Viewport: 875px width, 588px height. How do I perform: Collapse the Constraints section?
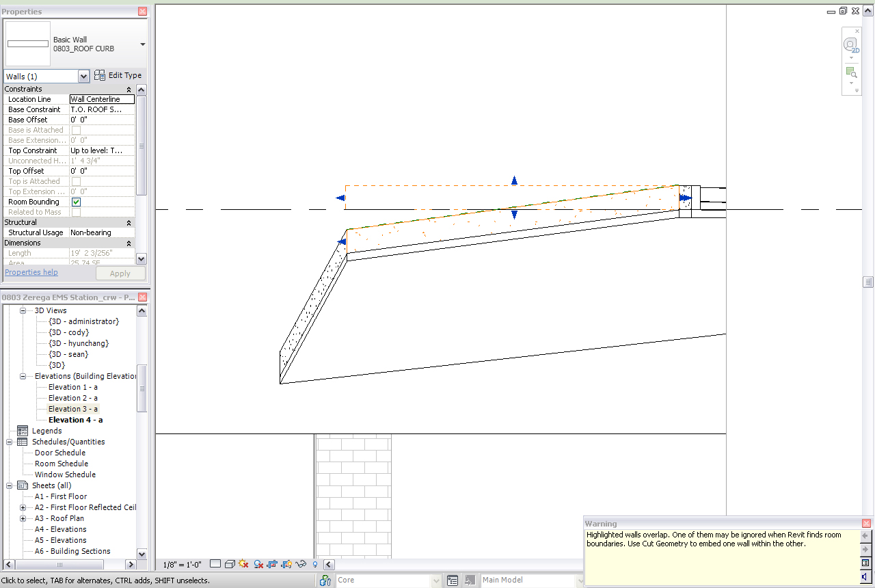tap(129, 90)
